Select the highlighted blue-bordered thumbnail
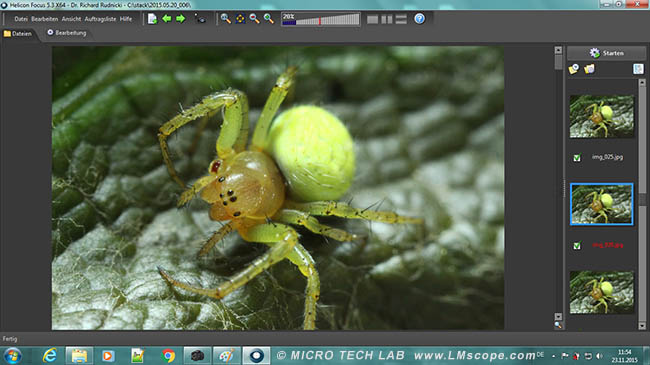Screen dimensions: 650x365 [601, 204]
